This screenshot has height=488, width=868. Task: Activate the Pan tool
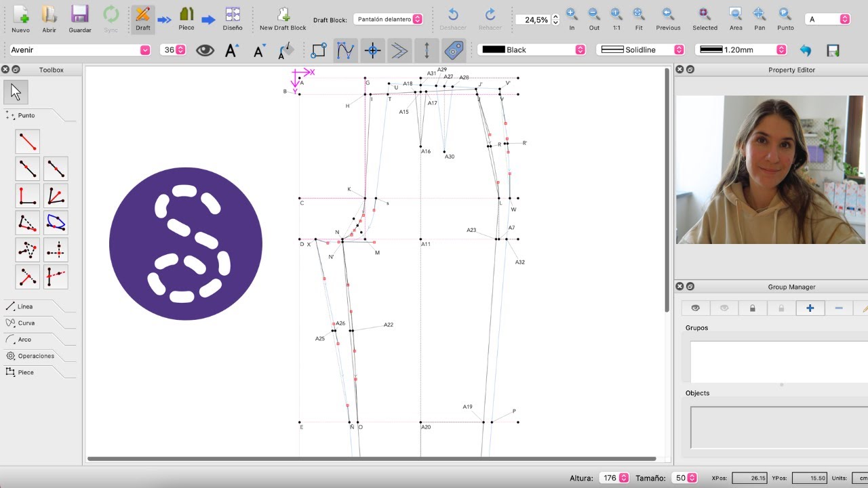click(x=759, y=19)
